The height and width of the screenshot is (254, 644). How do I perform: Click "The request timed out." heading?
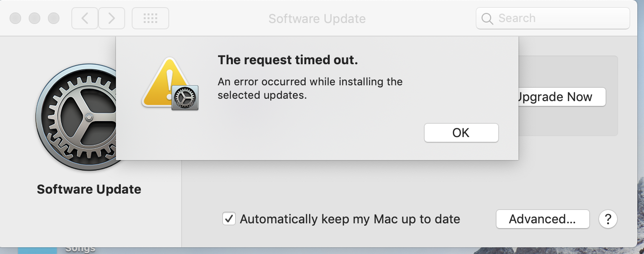tap(287, 60)
